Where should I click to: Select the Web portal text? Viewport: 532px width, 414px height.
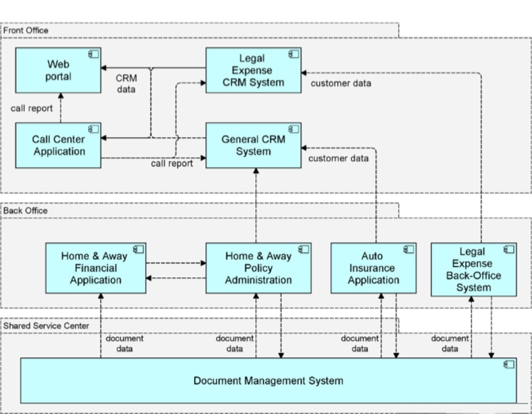pyautogui.click(x=58, y=70)
